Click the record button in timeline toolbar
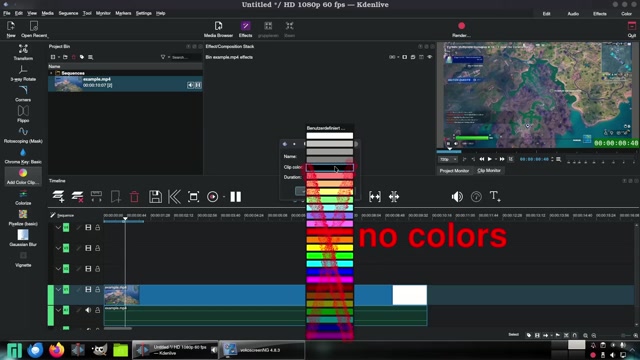The image size is (640, 360). (212, 197)
